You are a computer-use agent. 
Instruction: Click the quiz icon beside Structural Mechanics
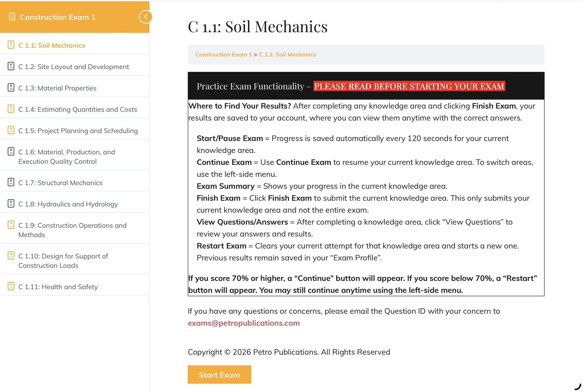[x=11, y=182]
